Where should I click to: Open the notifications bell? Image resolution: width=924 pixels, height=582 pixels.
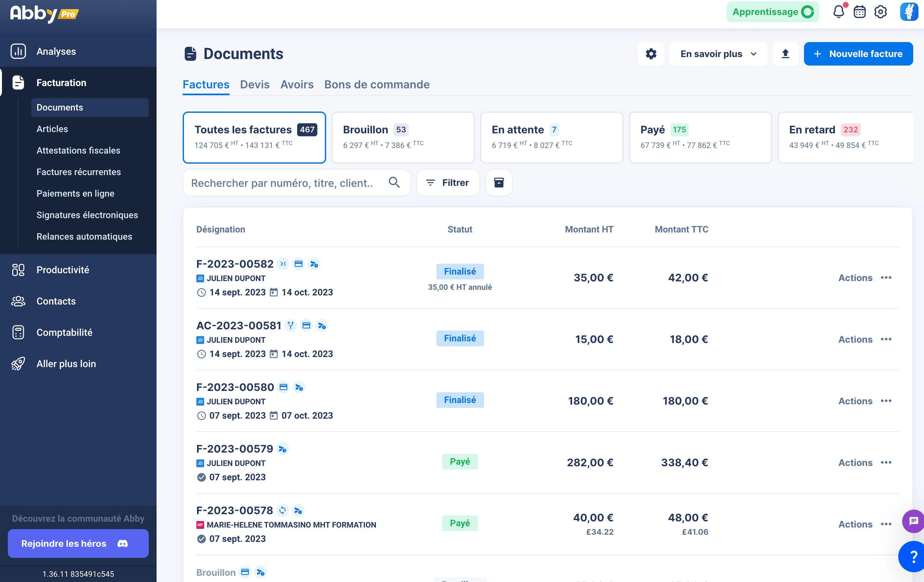click(x=839, y=12)
